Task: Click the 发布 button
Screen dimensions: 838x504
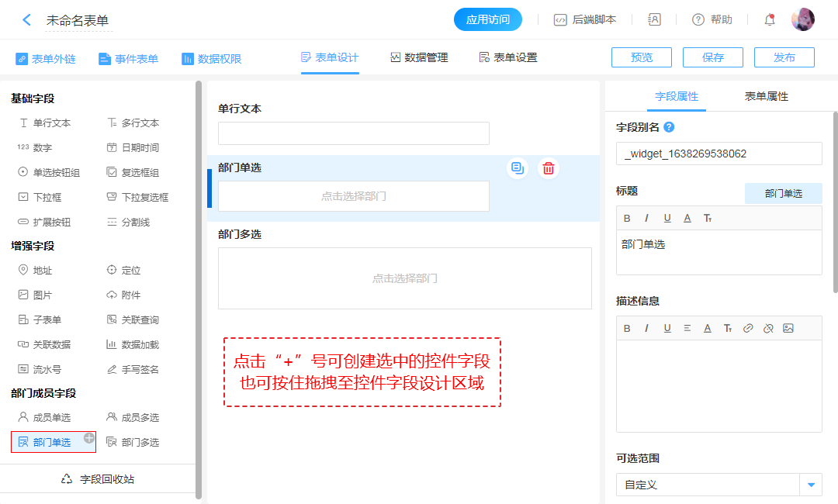Action: pos(784,57)
